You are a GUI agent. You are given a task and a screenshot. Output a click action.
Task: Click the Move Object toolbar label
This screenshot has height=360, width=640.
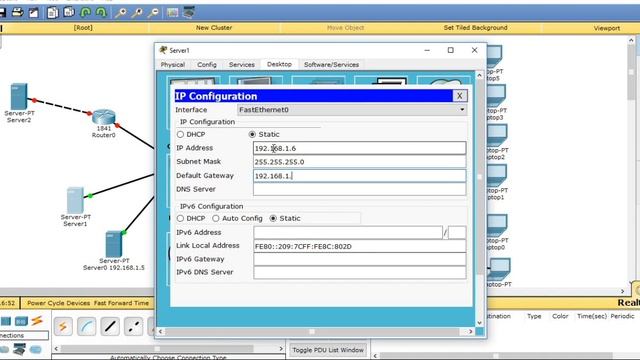coord(345,28)
